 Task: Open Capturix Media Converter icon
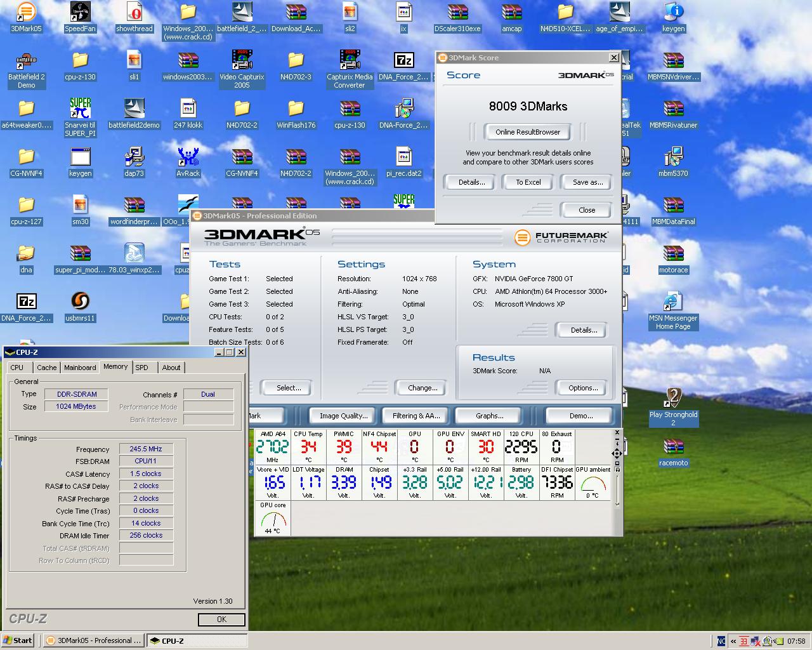click(x=350, y=70)
